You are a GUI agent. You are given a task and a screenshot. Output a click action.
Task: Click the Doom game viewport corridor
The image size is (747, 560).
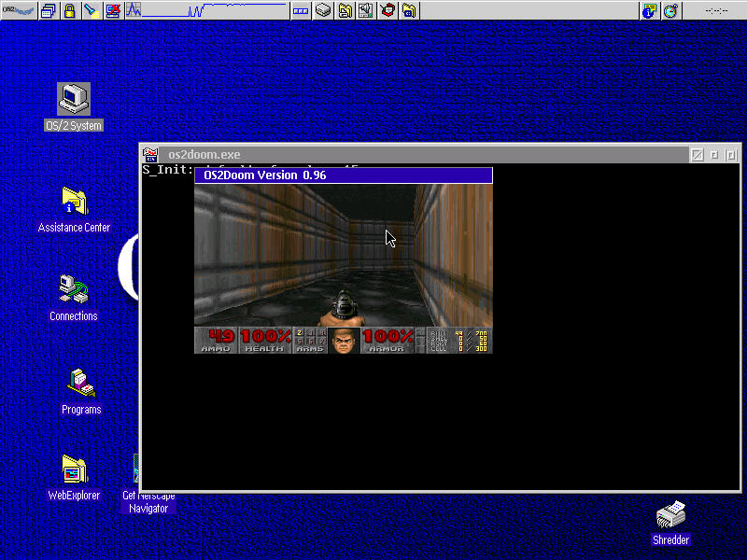[x=344, y=255]
